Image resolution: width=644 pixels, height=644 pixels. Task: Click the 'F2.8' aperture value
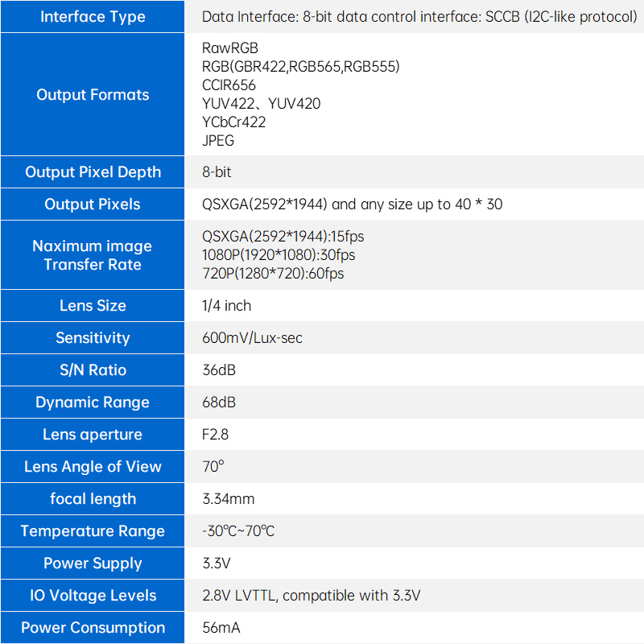point(215,435)
